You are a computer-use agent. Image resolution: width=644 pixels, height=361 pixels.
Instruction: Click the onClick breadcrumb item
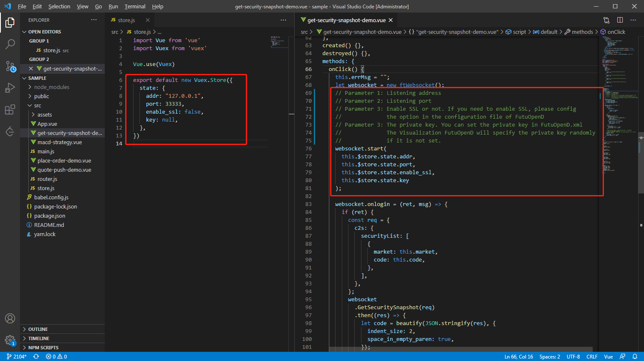[x=616, y=31]
